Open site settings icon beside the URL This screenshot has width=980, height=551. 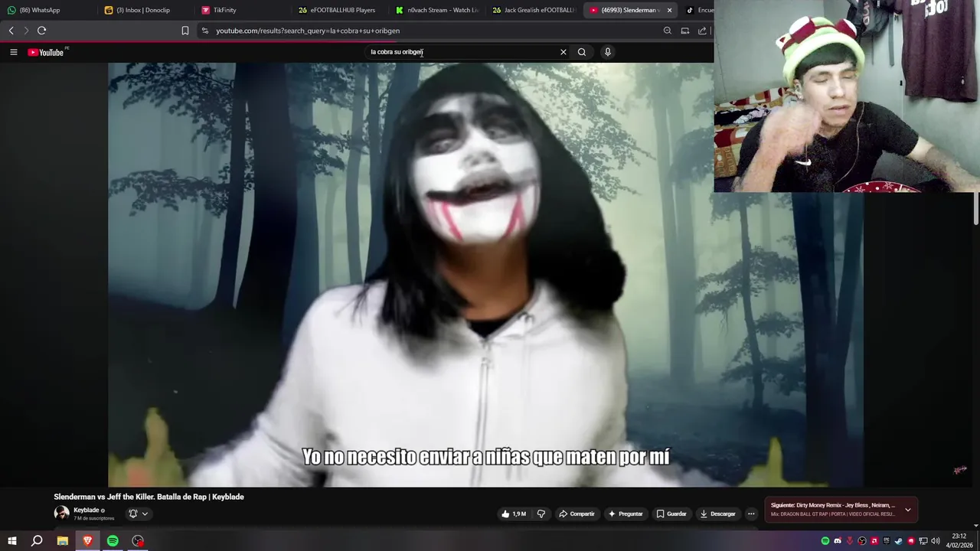(204, 31)
